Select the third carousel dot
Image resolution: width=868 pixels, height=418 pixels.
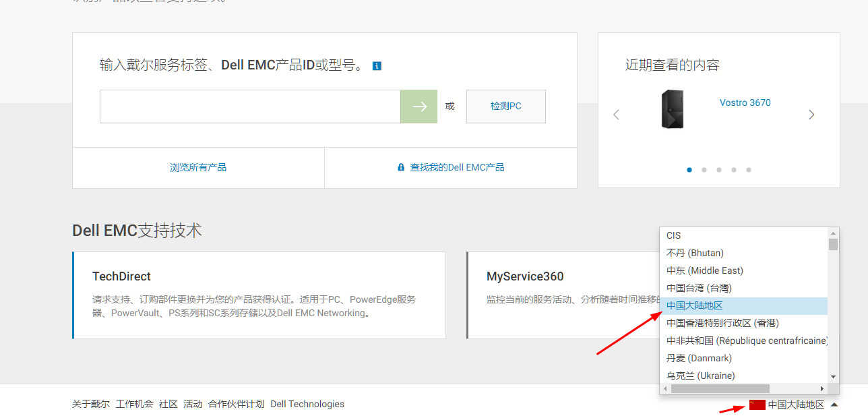(719, 170)
